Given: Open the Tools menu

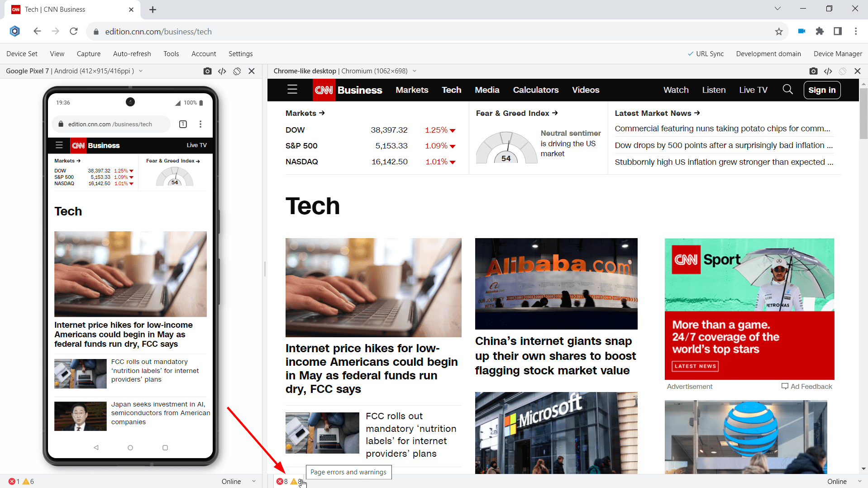Looking at the screenshot, I should coord(171,53).
